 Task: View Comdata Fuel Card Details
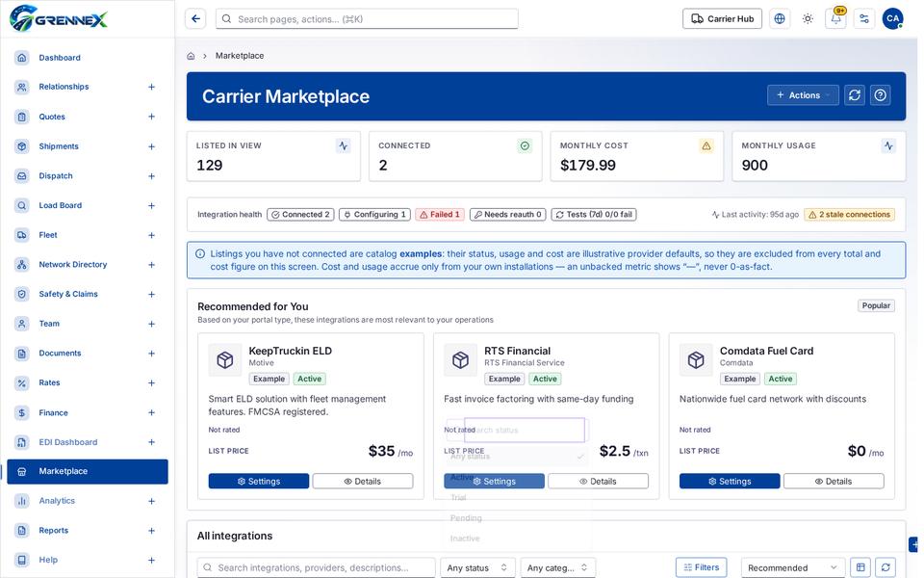pos(834,482)
